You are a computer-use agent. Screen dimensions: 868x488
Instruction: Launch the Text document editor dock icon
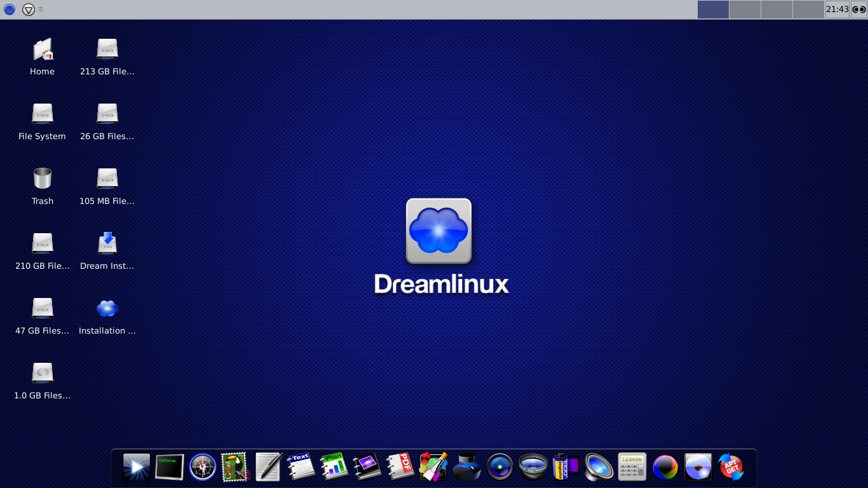[302, 467]
